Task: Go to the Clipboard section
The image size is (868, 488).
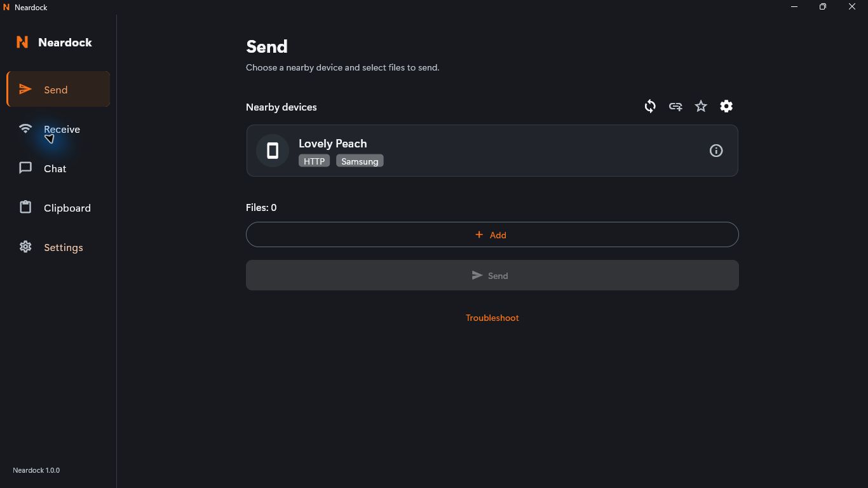Action: (x=58, y=208)
